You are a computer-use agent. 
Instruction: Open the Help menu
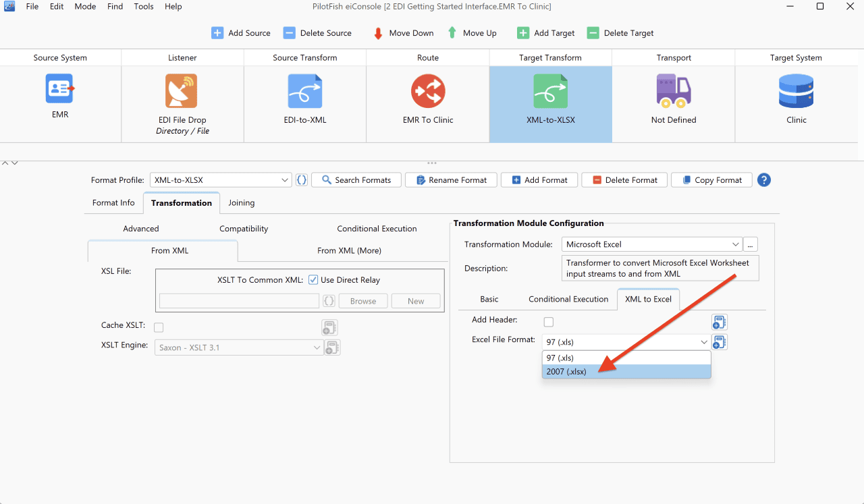click(173, 6)
